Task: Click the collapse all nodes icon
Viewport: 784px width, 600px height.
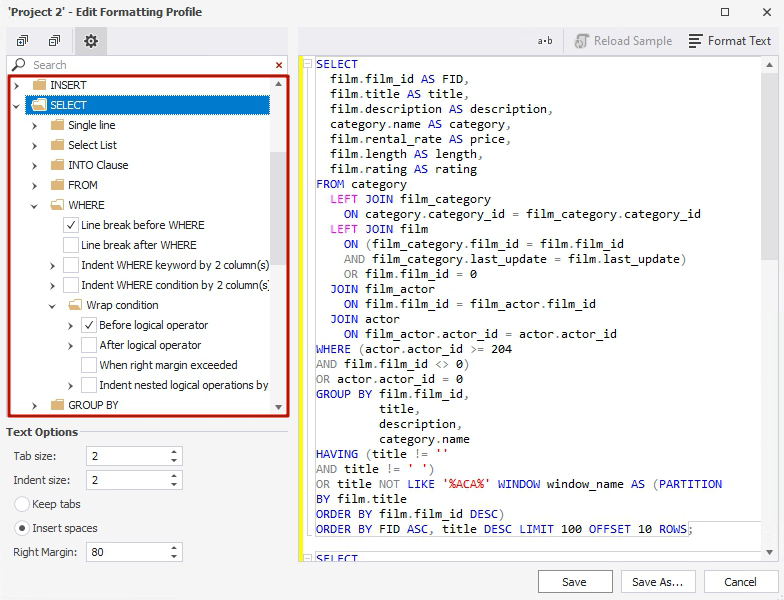Action: point(54,41)
